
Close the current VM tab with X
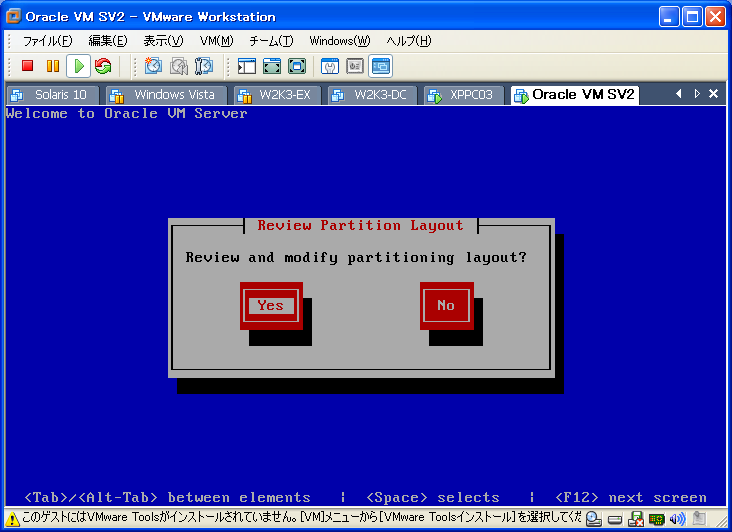pyautogui.click(x=713, y=94)
